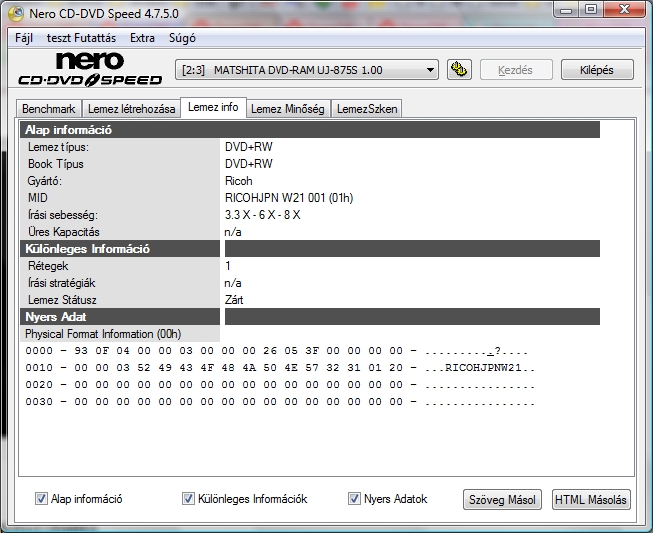Click the Kilépés button
653x533 pixels.
(x=597, y=70)
